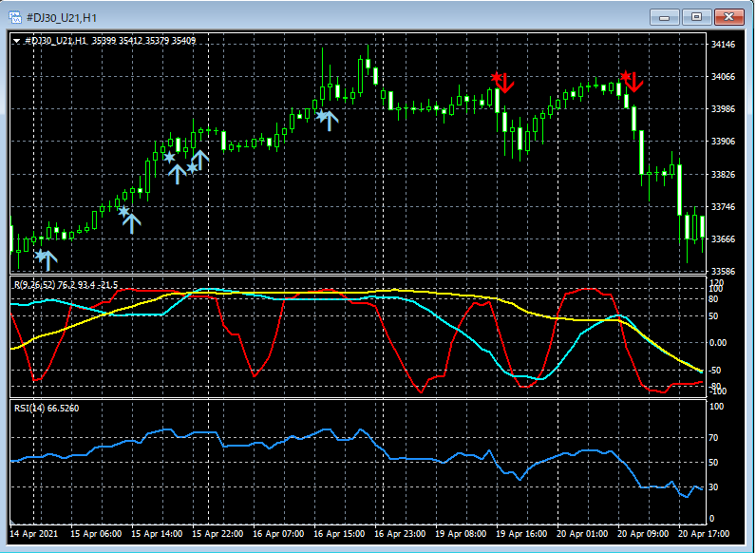Expand the triangle beside #DJ30_U21,H1 chart label
This screenshot has height=553, width=756.
16,41
